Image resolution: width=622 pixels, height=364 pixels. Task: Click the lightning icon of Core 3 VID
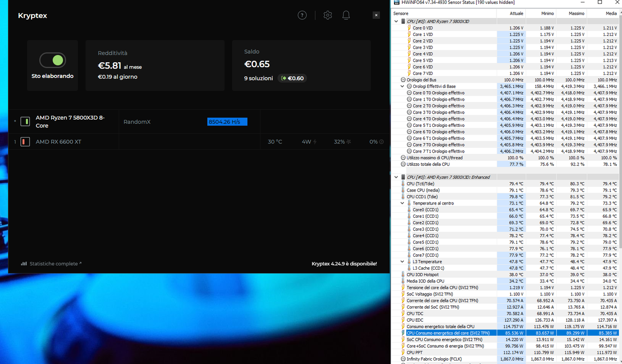coord(409,47)
